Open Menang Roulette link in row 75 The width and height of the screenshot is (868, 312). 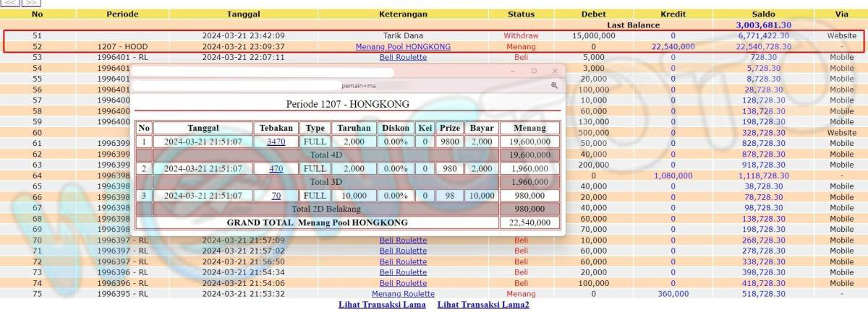tap(403, 294)
